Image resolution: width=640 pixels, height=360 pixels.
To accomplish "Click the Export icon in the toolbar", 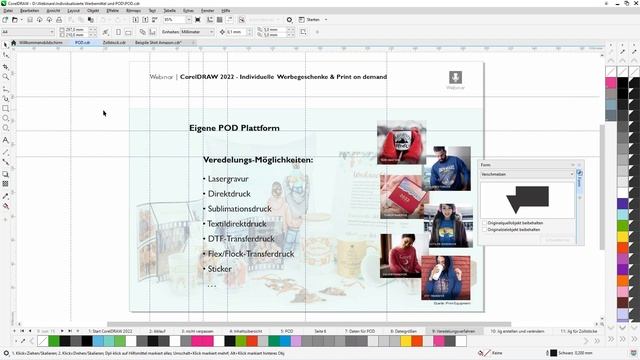I will coord(145,20).
